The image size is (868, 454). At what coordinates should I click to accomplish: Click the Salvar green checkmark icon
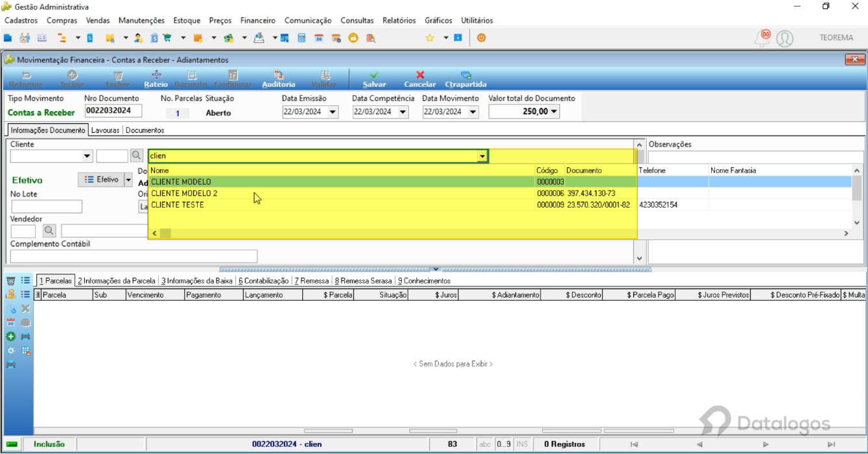(x=374, y=75)
